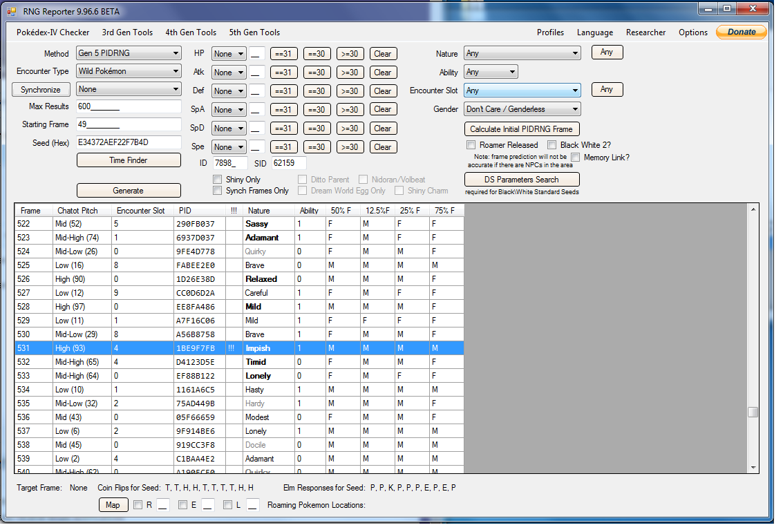Expand the Gender dropdown

point(522,109)
